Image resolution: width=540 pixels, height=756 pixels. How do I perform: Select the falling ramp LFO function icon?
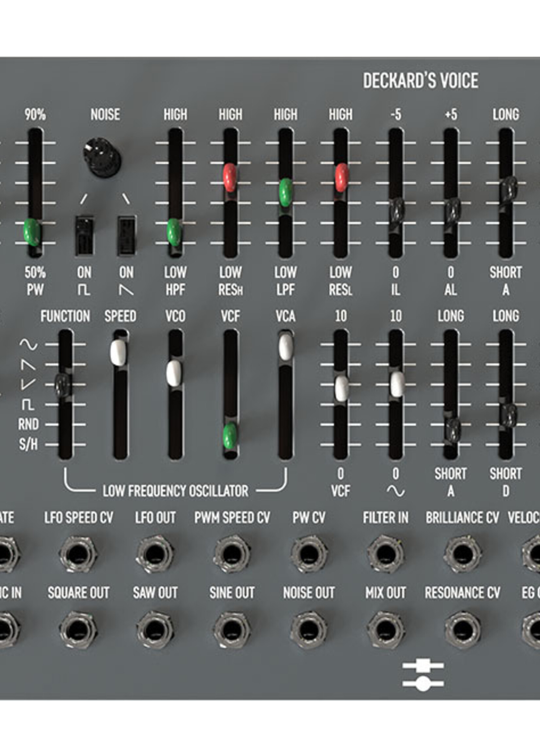tap(28, 365)
